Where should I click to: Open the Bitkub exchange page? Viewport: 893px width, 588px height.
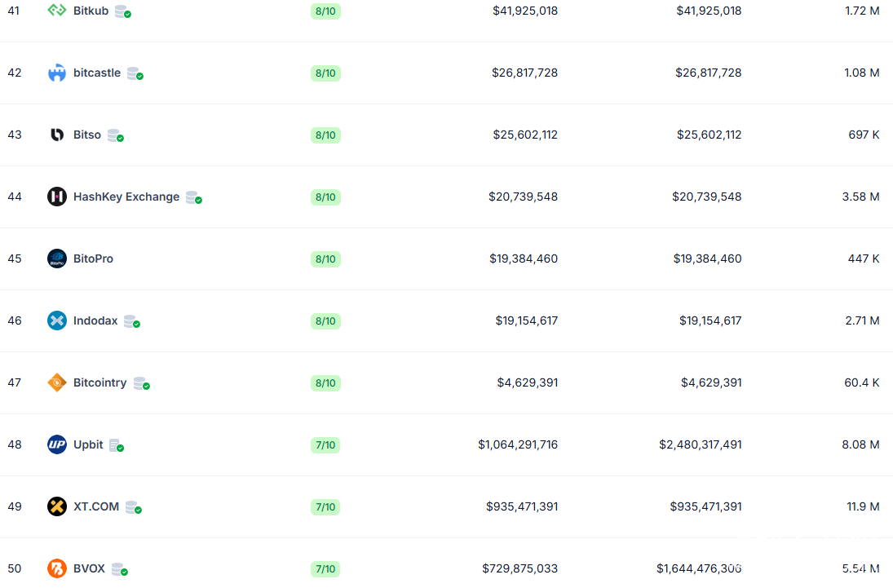(x=91, y=11)
